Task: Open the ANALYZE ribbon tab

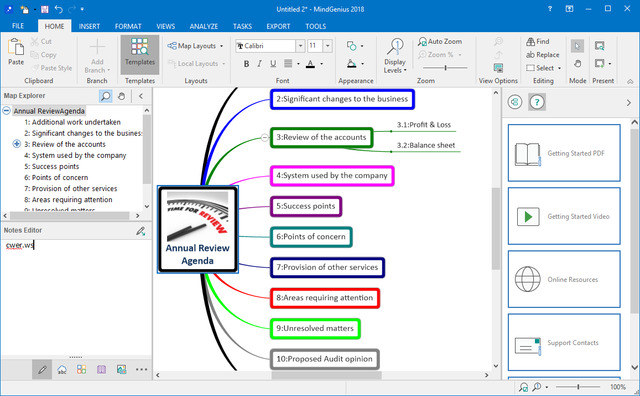Action: tap(204, 26)
